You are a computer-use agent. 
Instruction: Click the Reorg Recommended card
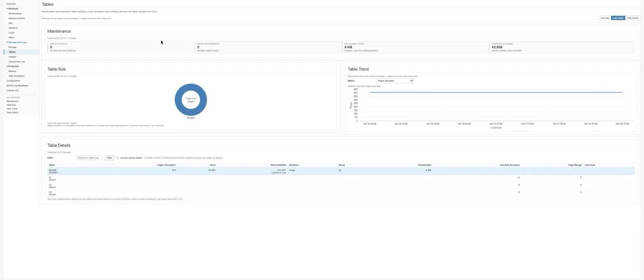268,47
